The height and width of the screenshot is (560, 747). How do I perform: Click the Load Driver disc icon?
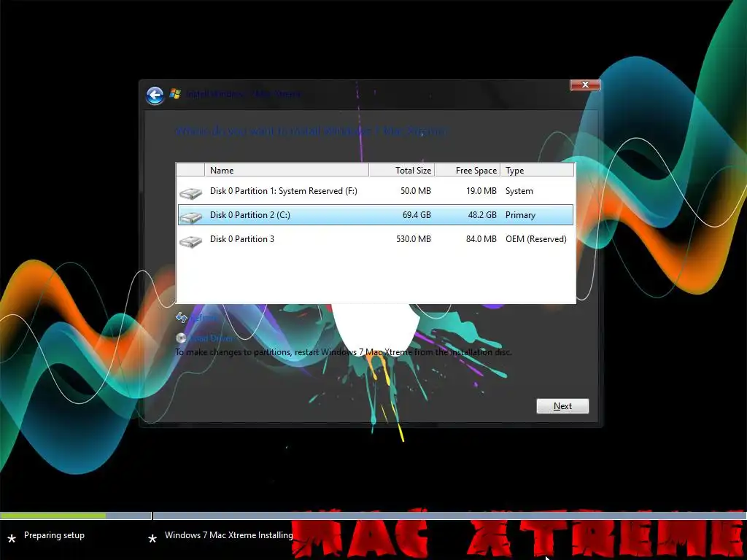[x=181, y=338]
